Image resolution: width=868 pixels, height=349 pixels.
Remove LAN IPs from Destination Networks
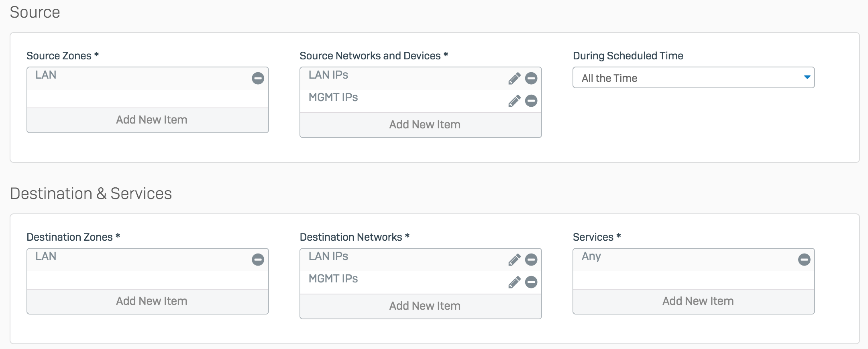point(531,260)
